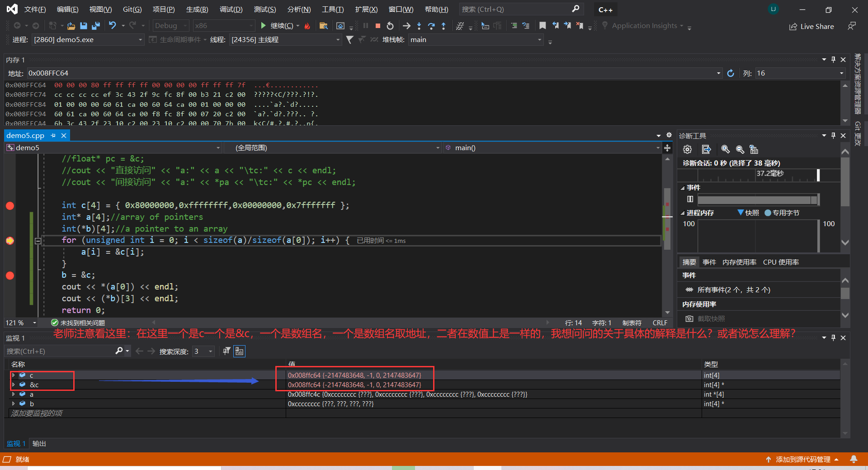Expand watch variable a
868x470 pixels.
(x=14, y=394)
